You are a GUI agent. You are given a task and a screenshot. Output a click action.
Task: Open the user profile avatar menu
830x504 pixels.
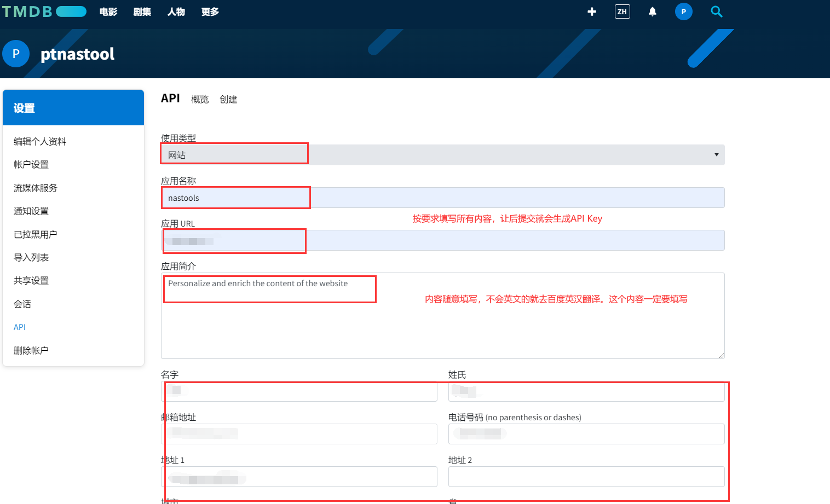tap(683, 11)
